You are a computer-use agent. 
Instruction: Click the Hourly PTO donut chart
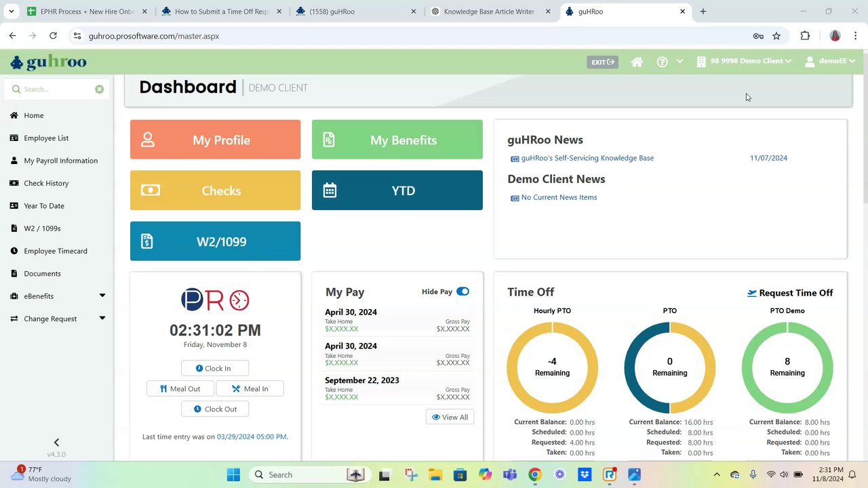point(552,367)
